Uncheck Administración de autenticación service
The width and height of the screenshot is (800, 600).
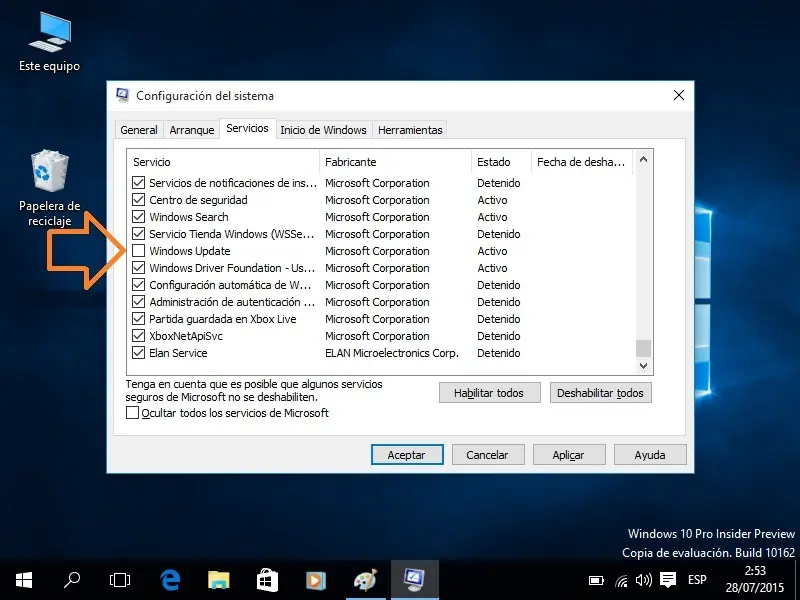pos(138,302)
